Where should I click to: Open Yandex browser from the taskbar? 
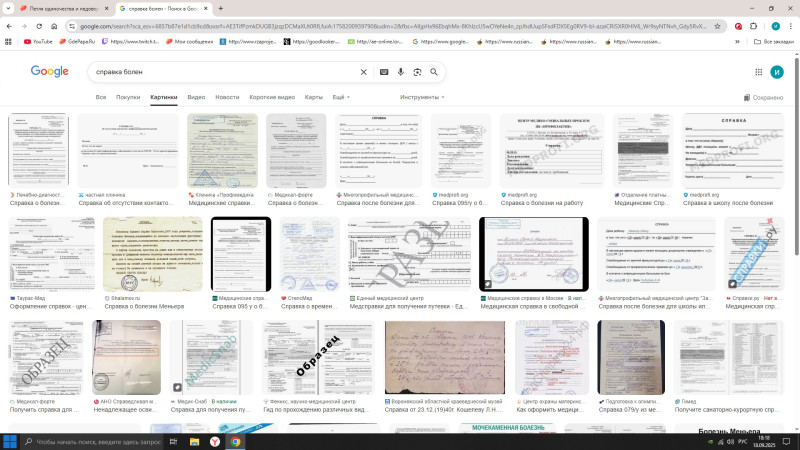pos(214,441)
